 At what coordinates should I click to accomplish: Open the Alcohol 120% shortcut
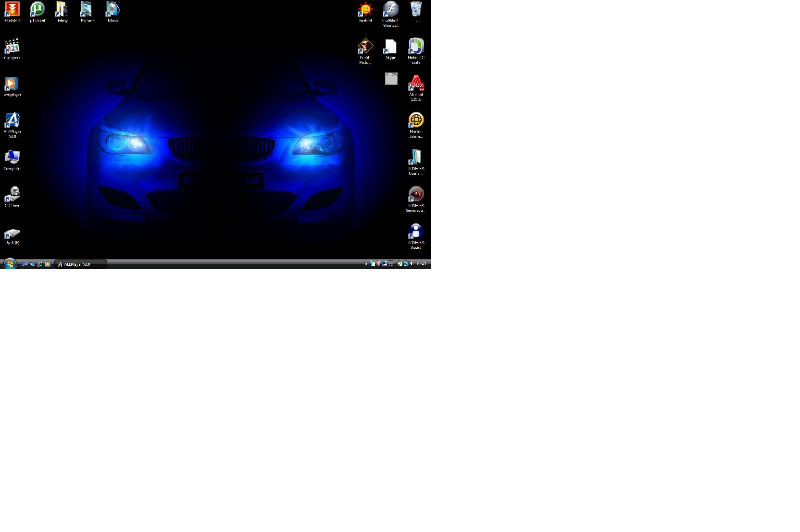coord(416,84)
